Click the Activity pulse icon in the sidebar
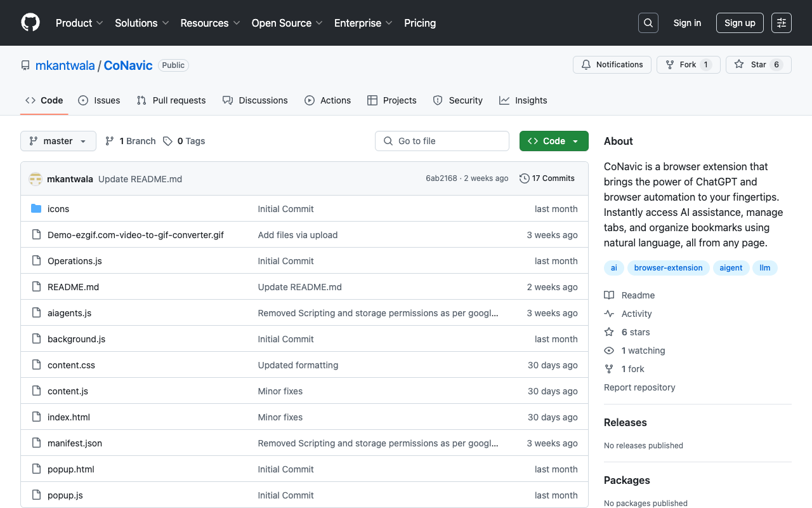The image size is (812, 508). pos(609,313)
